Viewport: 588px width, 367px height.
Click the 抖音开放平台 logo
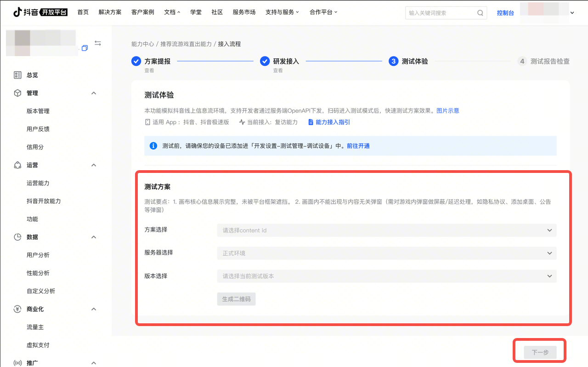coord(40,12)
